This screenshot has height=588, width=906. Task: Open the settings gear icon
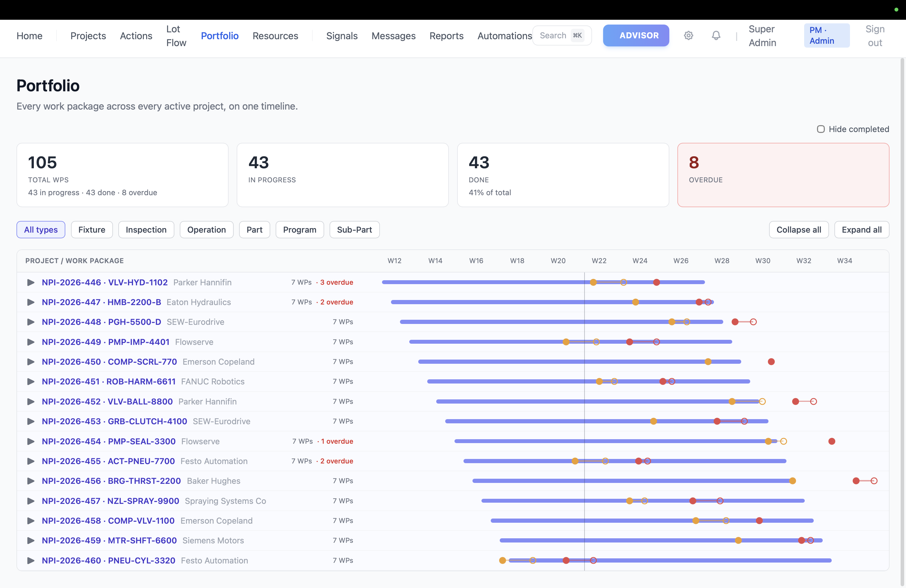point(688,35)
